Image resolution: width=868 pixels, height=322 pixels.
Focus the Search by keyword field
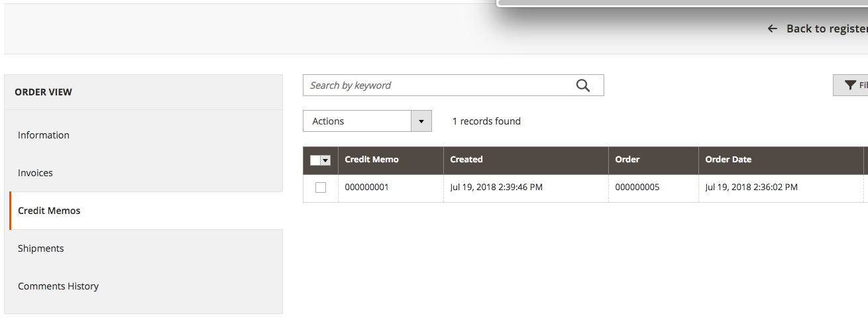[437, 85]
